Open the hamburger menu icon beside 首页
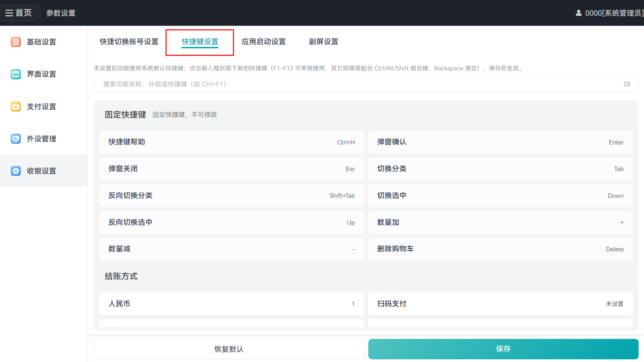This screenshot has width=644, height=362. pyautogui.click(x=9, y=13)
